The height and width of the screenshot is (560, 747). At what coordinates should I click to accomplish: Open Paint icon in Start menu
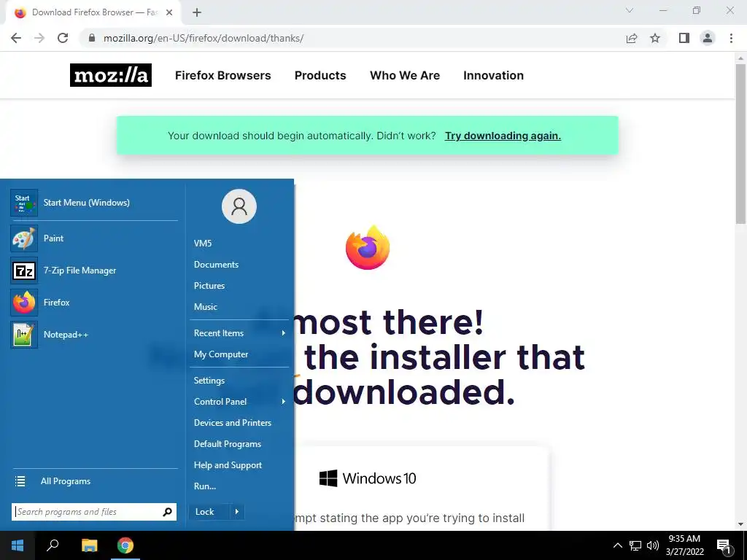coord(24,238)
